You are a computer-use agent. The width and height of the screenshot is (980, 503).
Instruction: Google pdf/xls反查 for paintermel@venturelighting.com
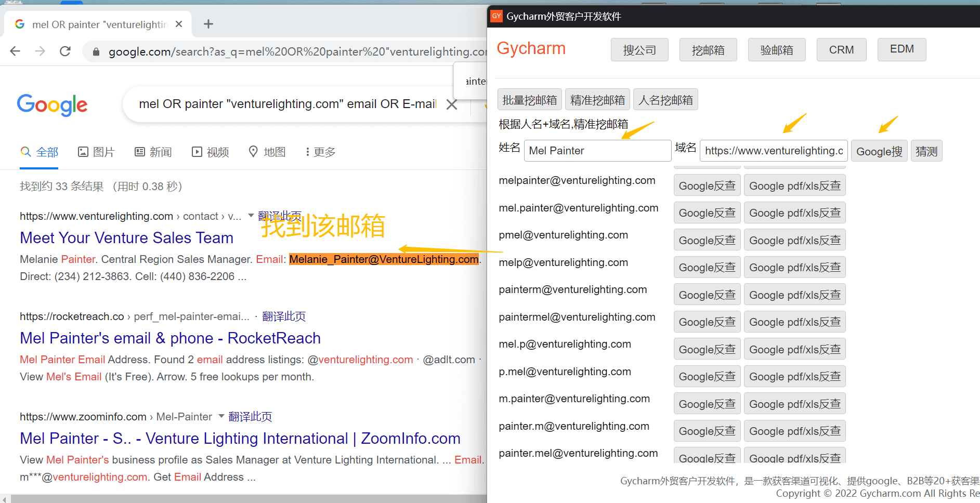794,322
